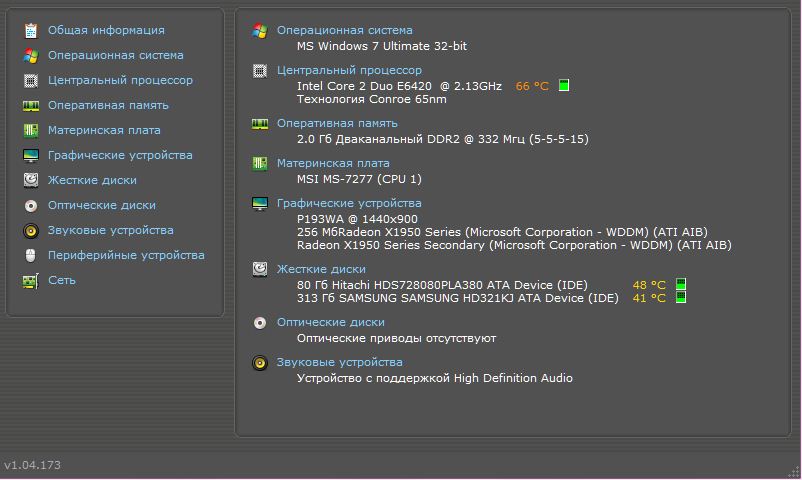The width and height of the screenshot is (802, 480).
Task: Select Сеть in the sidebar
Action: [x=62, y=280]
